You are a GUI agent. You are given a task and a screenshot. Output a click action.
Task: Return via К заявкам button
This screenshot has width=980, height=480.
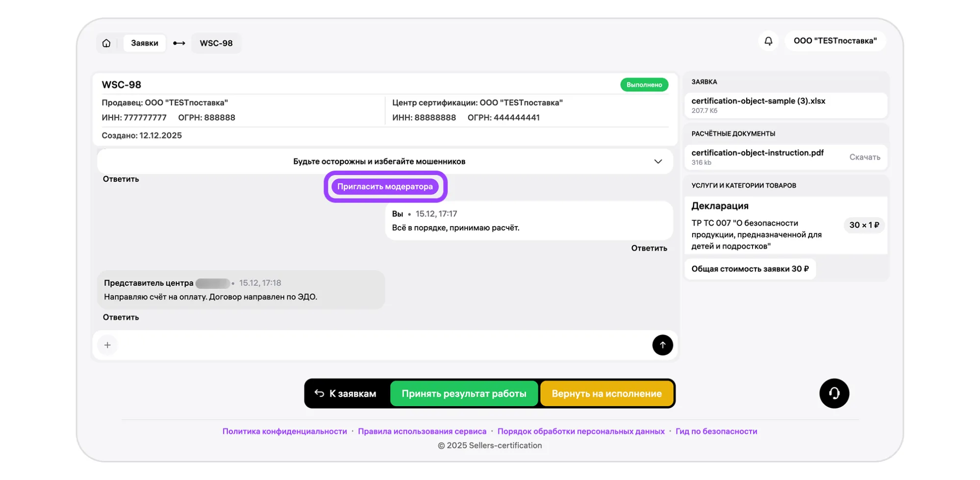point(346,393)
